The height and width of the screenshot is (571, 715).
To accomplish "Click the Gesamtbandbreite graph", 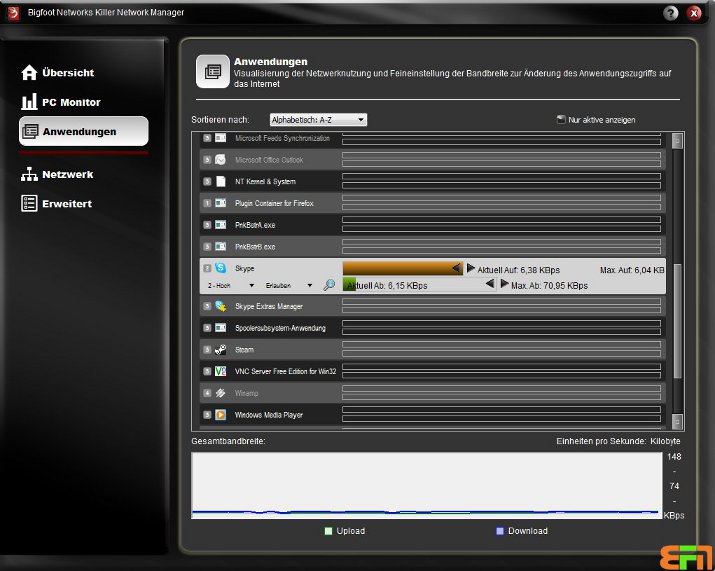I will click(427, 485).
